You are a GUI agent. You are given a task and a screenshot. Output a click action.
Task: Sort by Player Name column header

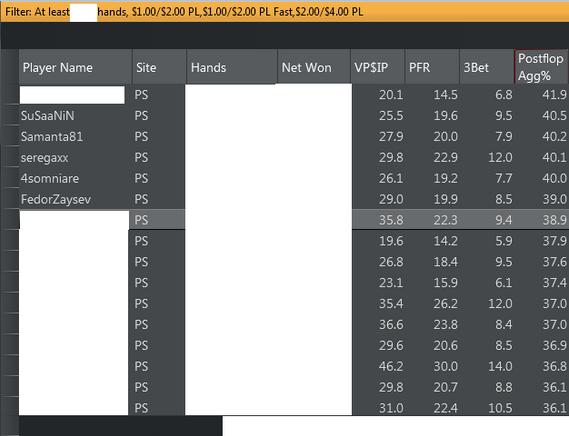pos(75,67)
